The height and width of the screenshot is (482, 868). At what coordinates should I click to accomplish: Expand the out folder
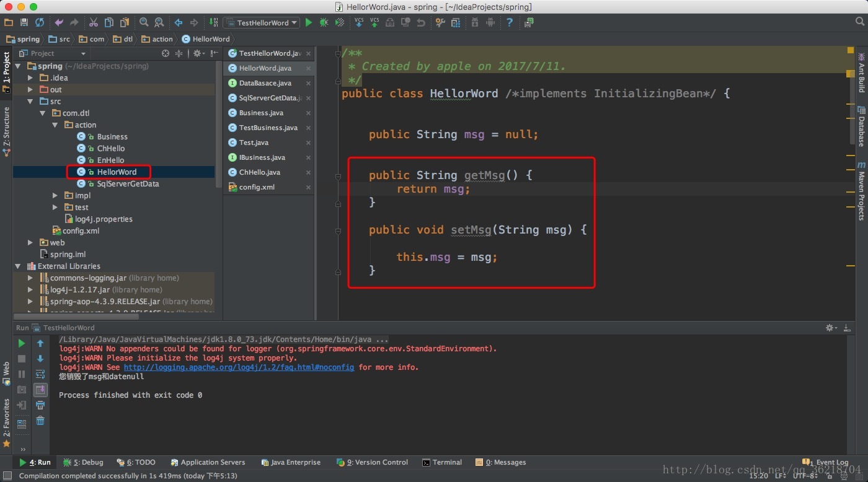point(30,89)
